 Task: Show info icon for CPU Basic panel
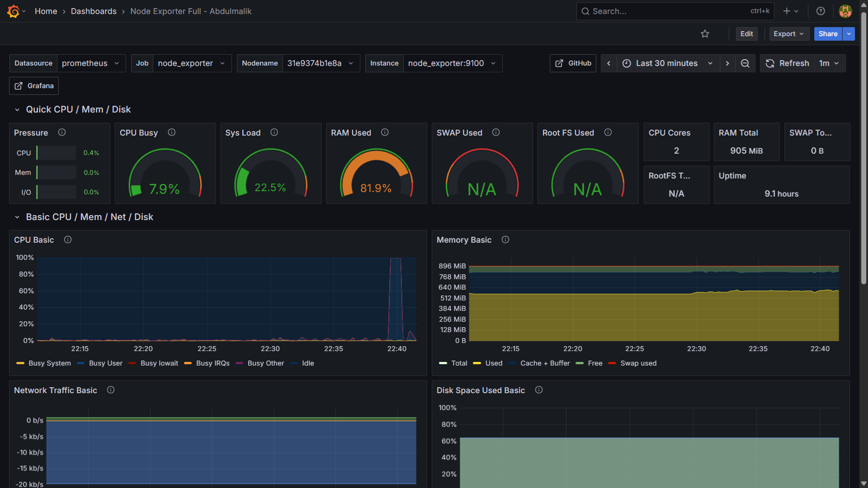click(x=68, y=240)
